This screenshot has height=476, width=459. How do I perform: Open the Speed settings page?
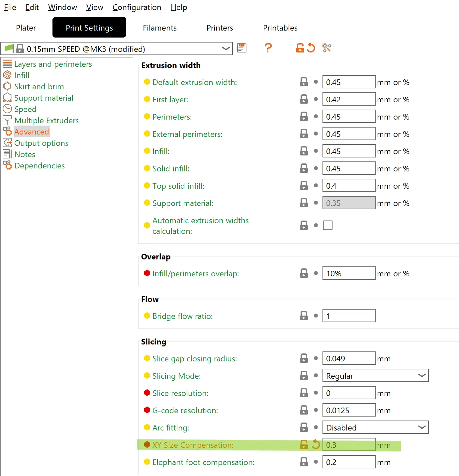[x=25, y=109]
